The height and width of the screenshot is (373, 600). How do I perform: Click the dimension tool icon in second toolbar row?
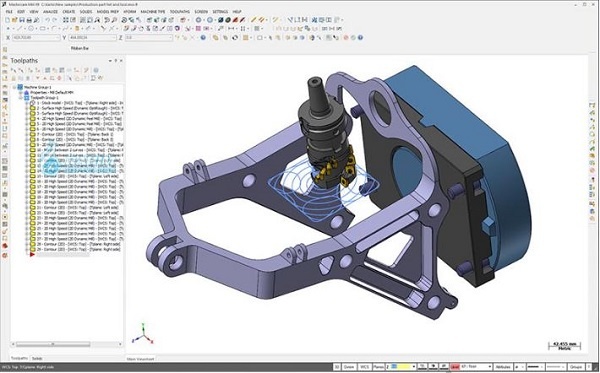[231, 29]
